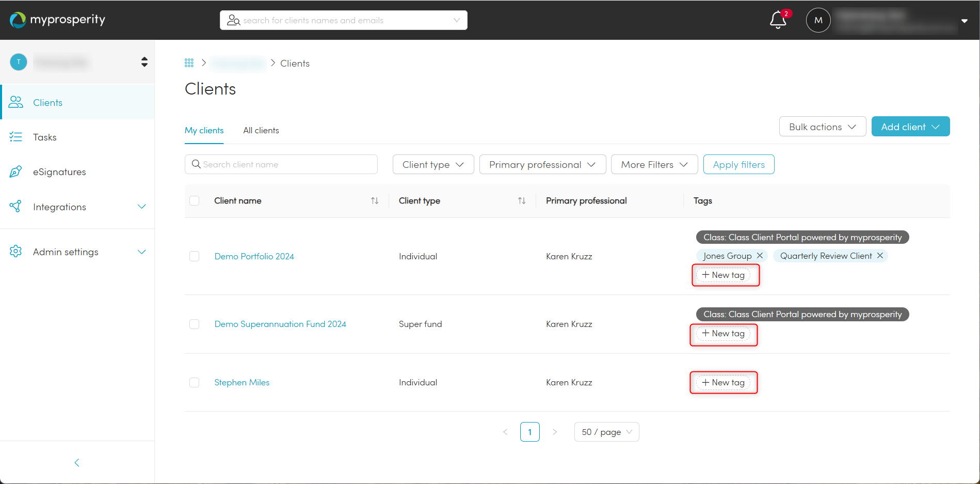Expand the Admin settings chevron
This screenshot has height=484, width=980.
point(141,252)
